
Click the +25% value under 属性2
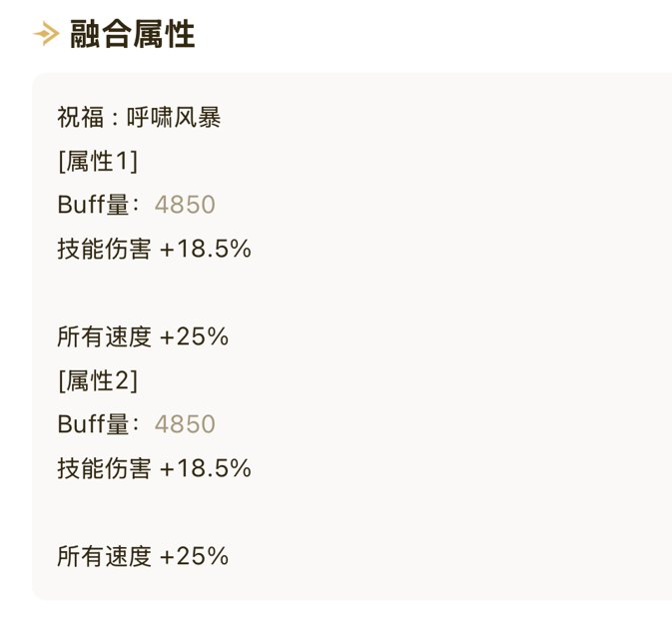pyautogui.click(x=194, y=556)
